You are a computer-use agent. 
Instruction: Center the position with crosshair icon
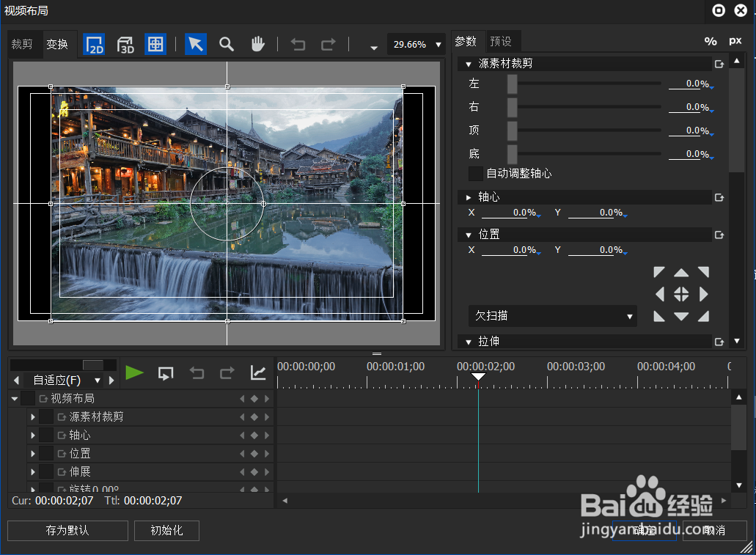tap(681, 294)
